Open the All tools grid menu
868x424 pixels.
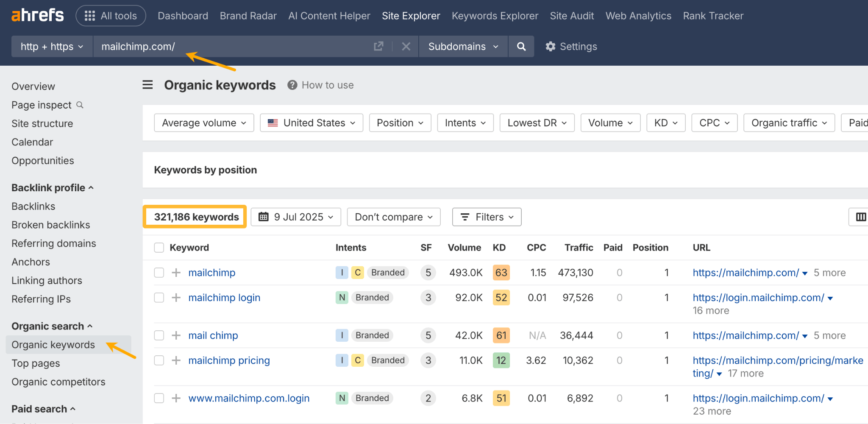pyautogui.click(x=111, y=15)
